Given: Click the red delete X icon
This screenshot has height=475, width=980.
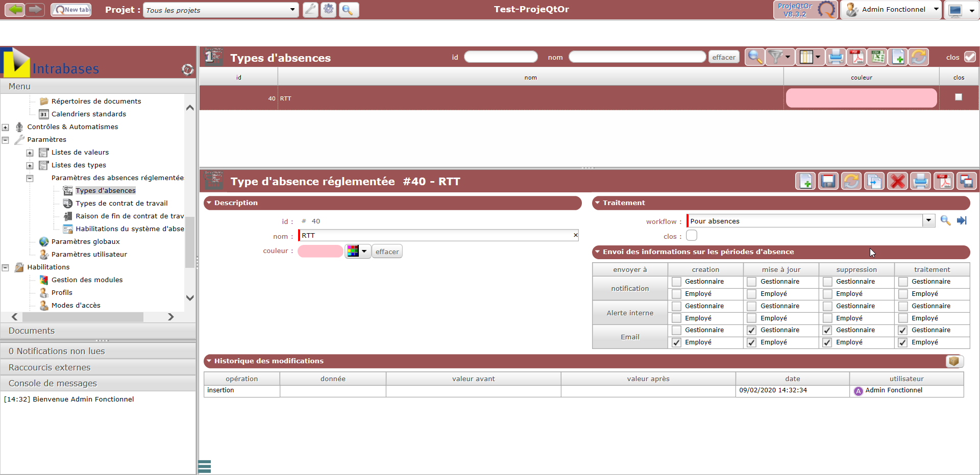Looking at the screenshot, I should pyautogui.click(x=897, y=181).
